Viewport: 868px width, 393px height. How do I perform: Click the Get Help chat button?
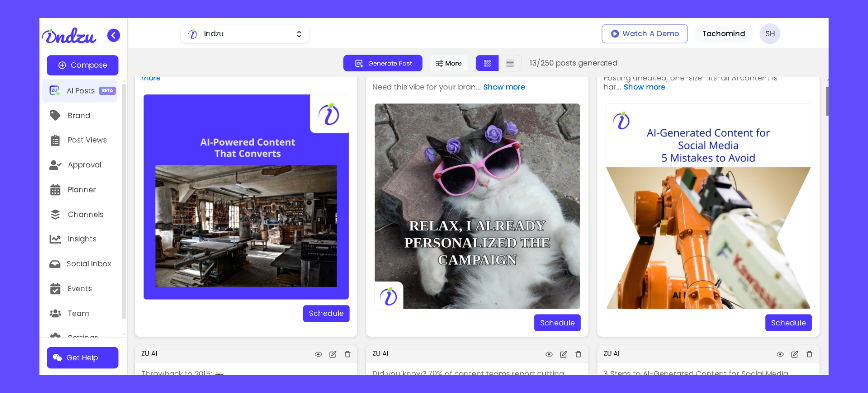(83, 358)
